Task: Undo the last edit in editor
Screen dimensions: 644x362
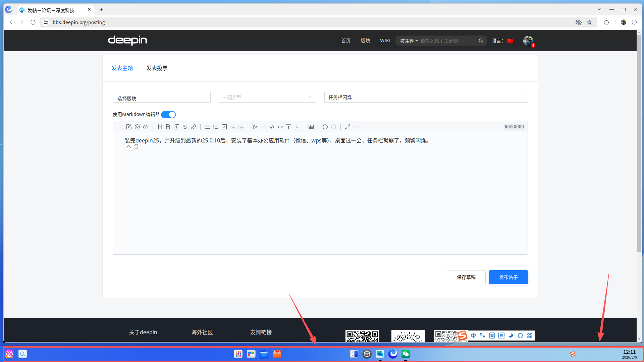Action: pos(325,127)
